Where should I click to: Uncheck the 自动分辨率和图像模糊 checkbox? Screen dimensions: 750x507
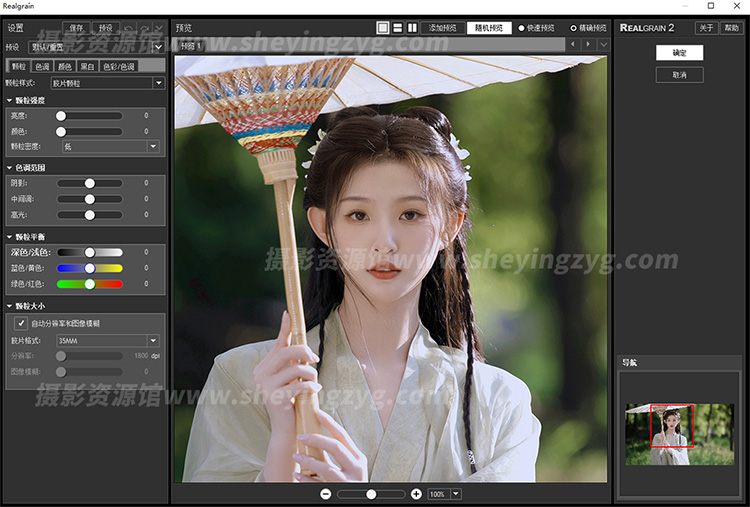point(21,324)
